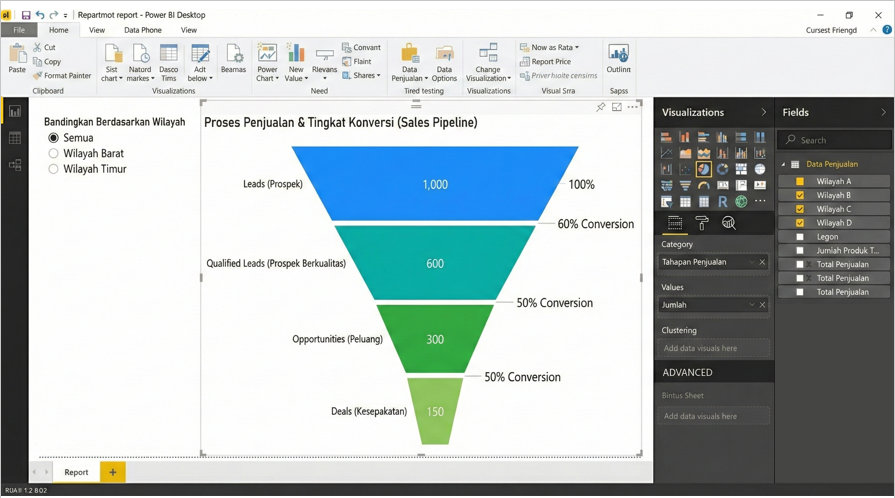
Task: Open the Tahapan Penjualan category dropdown
Action: 751,262
